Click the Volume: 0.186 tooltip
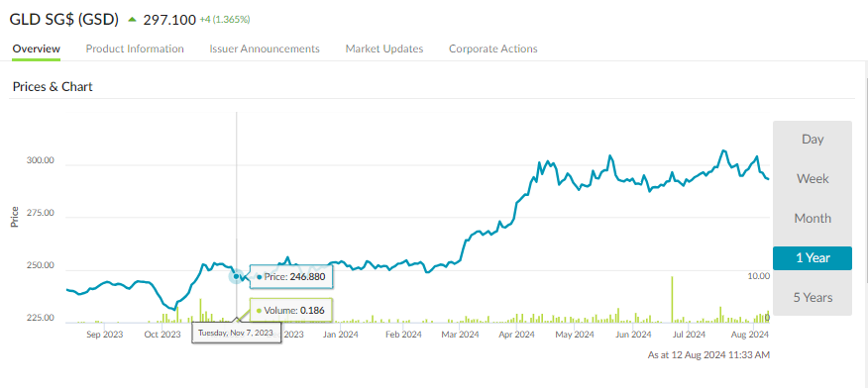The image size is (868, 388). pos(291,311)
